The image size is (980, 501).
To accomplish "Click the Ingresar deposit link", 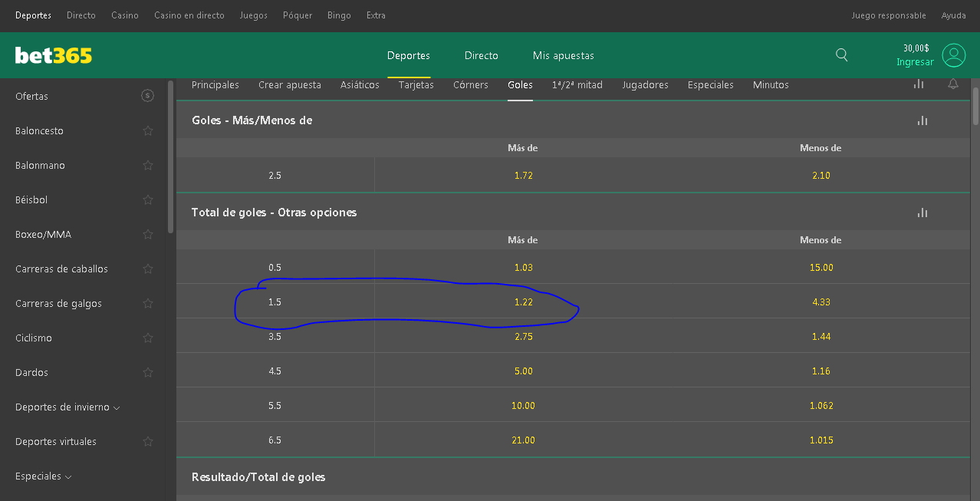I will tap(915, 62).
